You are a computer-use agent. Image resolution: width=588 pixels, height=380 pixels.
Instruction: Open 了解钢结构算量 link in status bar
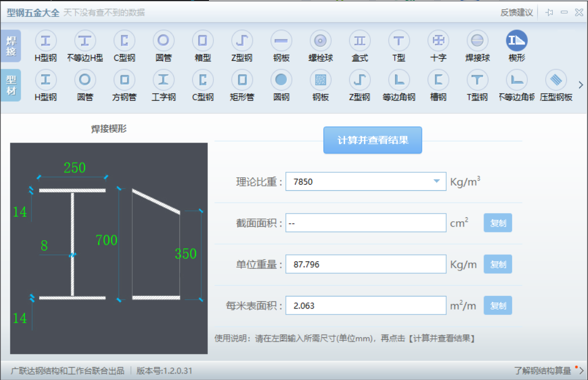click(x=543, y=371)
